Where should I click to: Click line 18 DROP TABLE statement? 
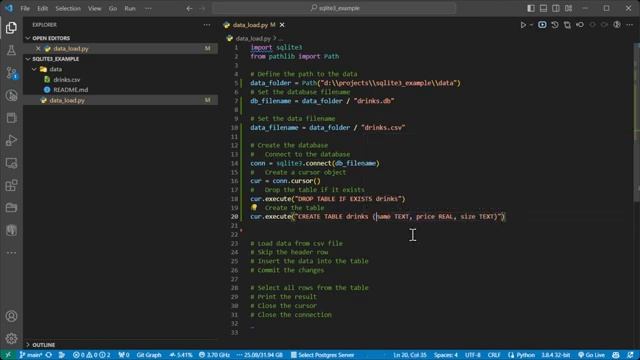click(x=328, y=199)
